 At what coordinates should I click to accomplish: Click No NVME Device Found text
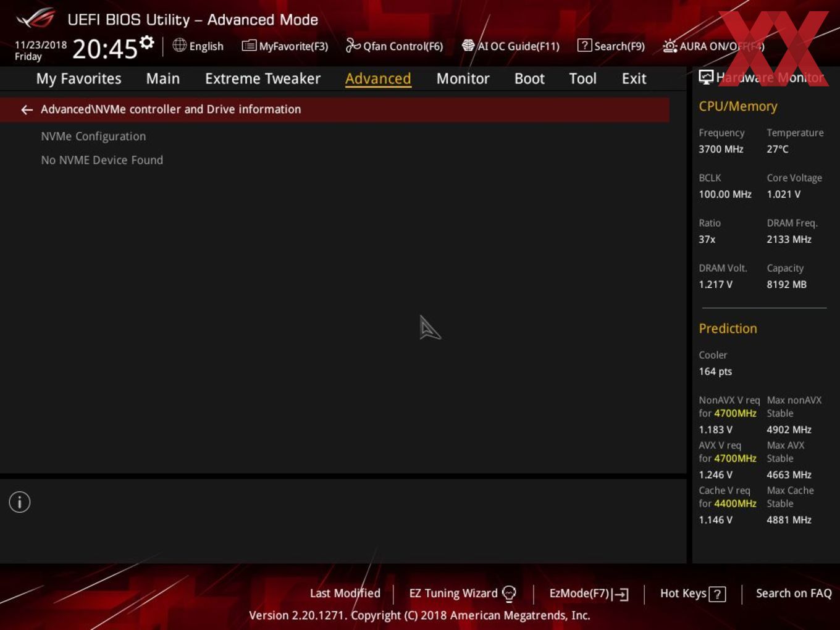coord(102,160)
